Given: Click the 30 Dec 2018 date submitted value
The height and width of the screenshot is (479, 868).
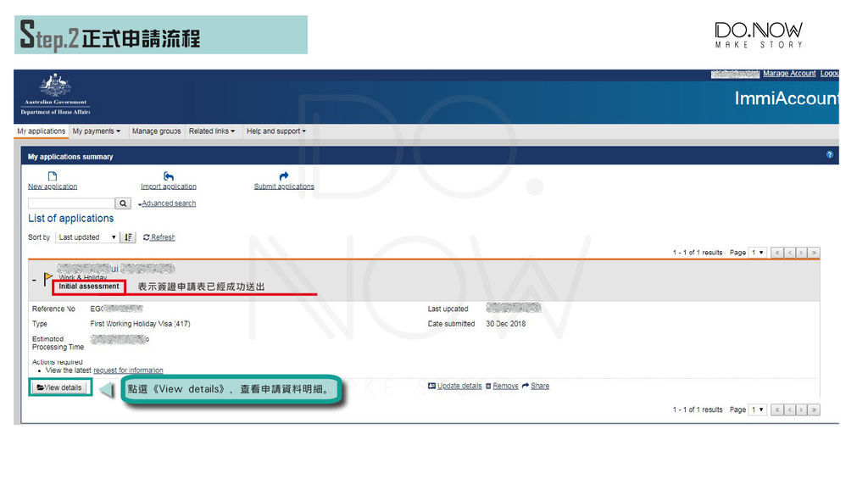Looking at the screenshot, I should pos(506,324).
